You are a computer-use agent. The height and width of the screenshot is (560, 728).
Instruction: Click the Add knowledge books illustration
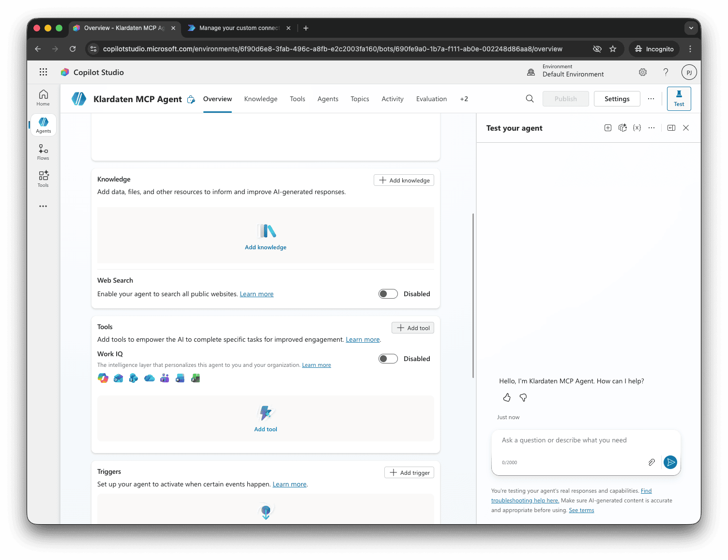point(266,231)
